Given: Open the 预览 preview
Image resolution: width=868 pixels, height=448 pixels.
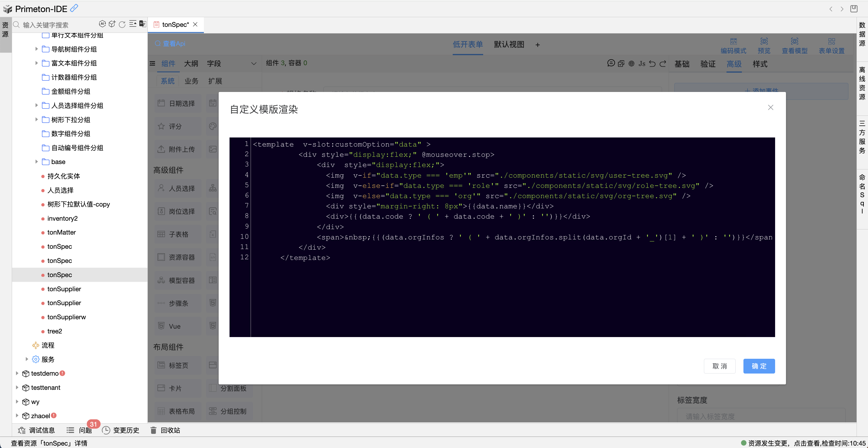Looking at the screenshot, I should 764,45.
